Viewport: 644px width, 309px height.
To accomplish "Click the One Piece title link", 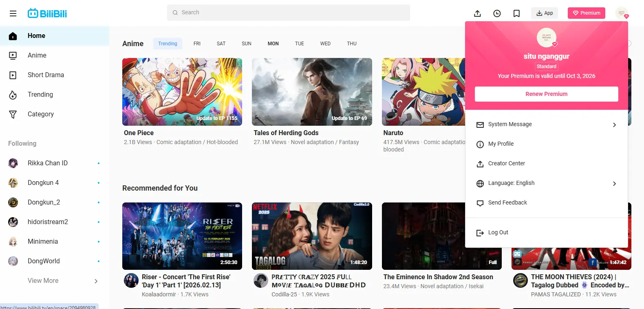I will click(139, 133).
